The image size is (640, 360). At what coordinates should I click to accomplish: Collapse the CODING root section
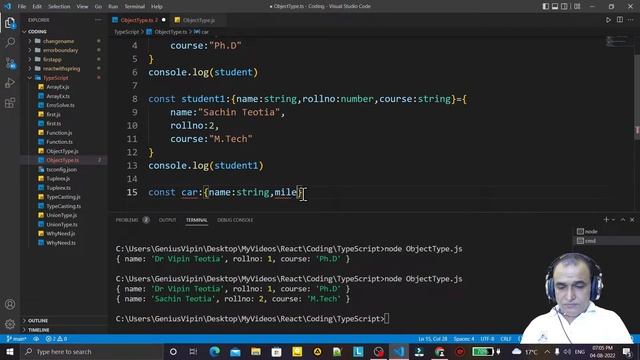[37, 31]
